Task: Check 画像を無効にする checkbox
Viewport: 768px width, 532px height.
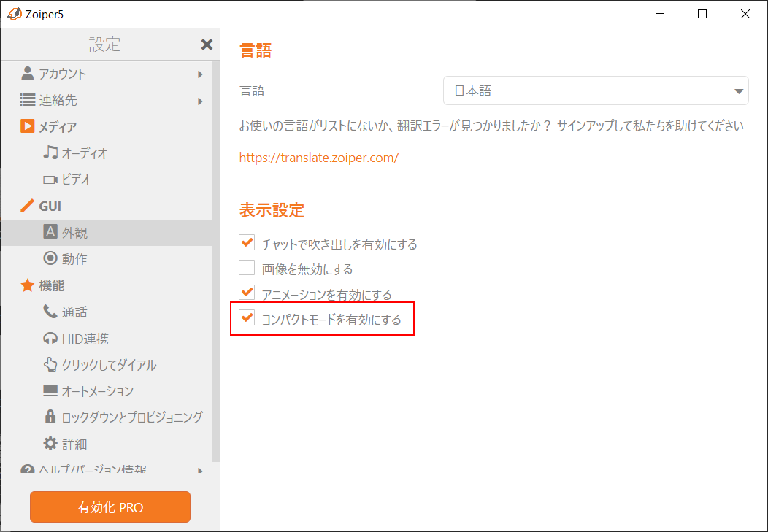Action: (x=247, y=269)
